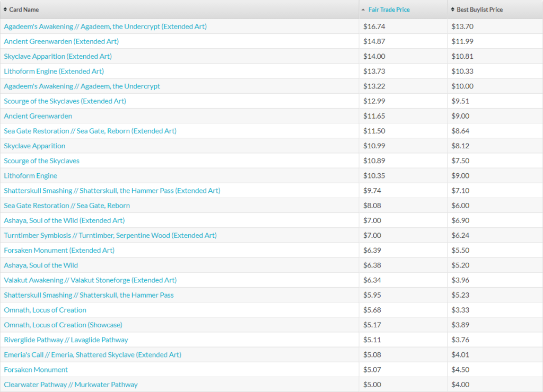
Task: Select the $10.00 buylist price cell
Action: 495,86
